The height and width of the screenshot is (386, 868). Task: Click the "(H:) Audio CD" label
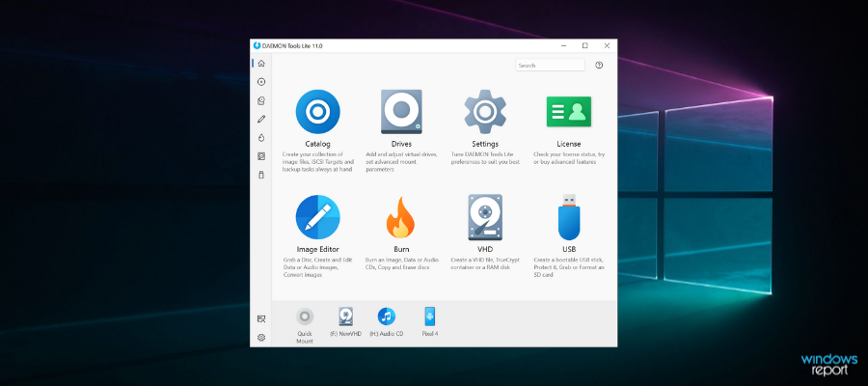pos(387,334)
